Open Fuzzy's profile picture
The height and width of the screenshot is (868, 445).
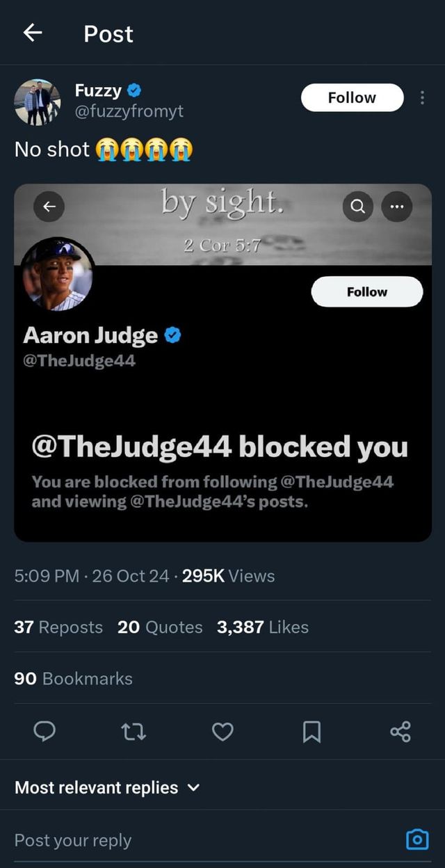[38, 102]
